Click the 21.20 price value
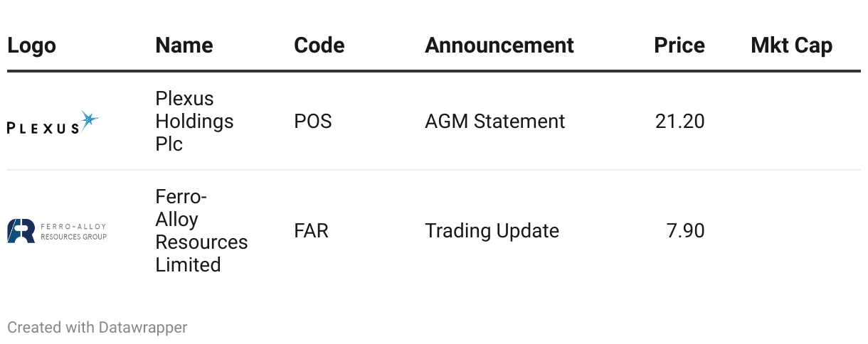Image resolution: width=868 pixels, height=344 pixels. 679,122
